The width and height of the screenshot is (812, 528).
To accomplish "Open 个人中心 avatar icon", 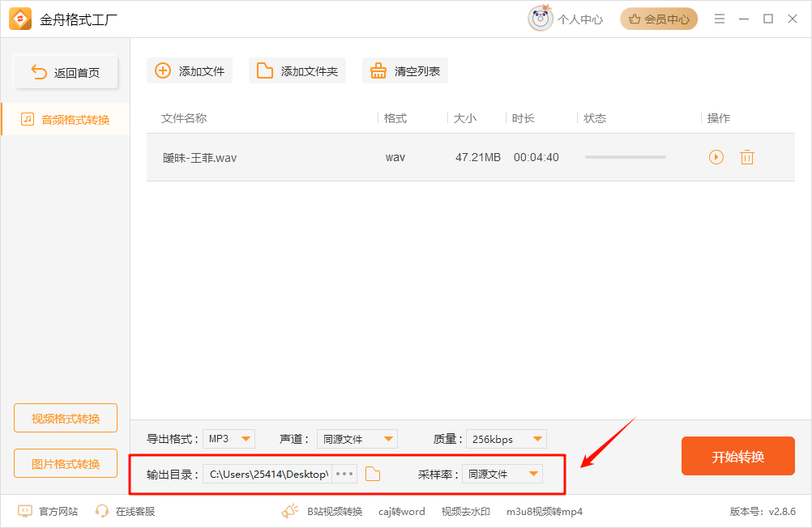I will 541,19.
